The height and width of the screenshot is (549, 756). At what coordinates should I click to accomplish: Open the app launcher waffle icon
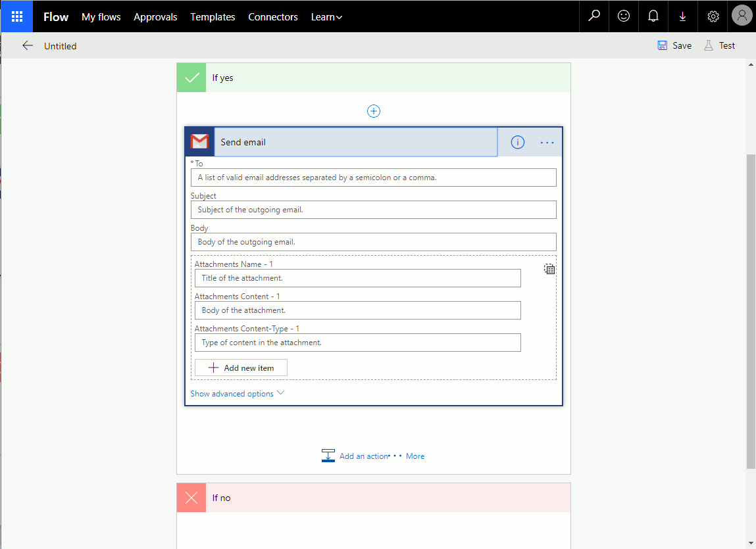point(17,16)
